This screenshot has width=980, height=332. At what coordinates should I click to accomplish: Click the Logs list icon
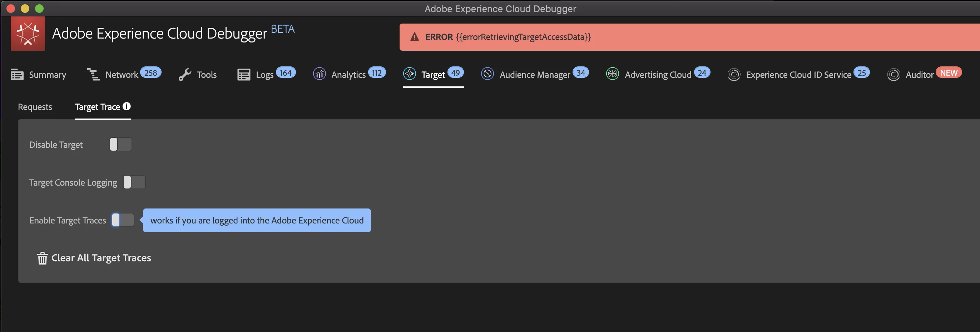click(244, 75)
